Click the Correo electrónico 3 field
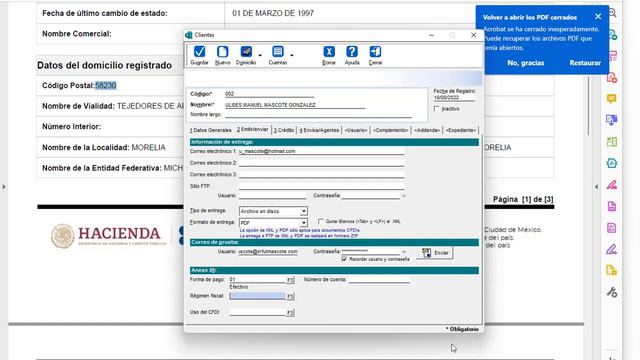 point(322,174)
